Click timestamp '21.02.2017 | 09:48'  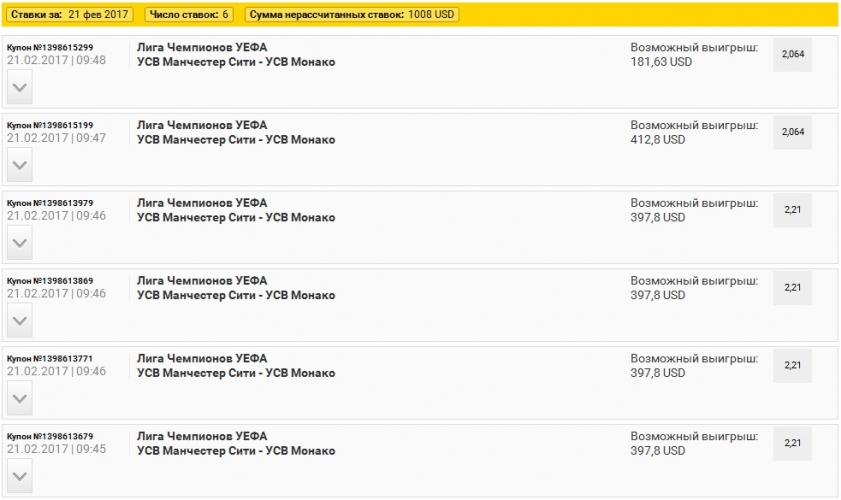point(56,60)
